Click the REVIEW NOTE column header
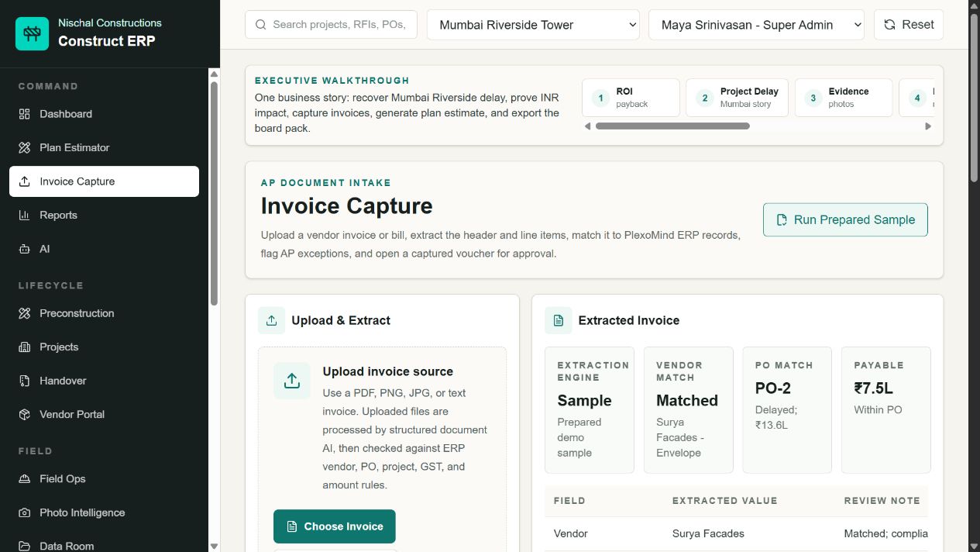 (x=882, y=501)
